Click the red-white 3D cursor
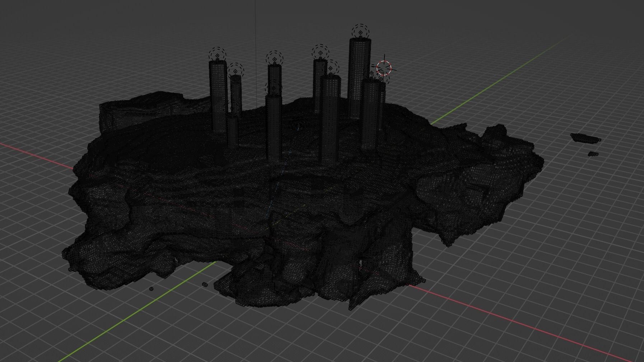 tap(384, 68)
